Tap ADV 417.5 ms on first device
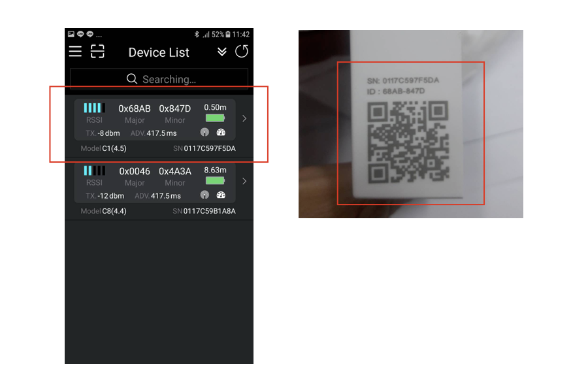 point(154,133)
